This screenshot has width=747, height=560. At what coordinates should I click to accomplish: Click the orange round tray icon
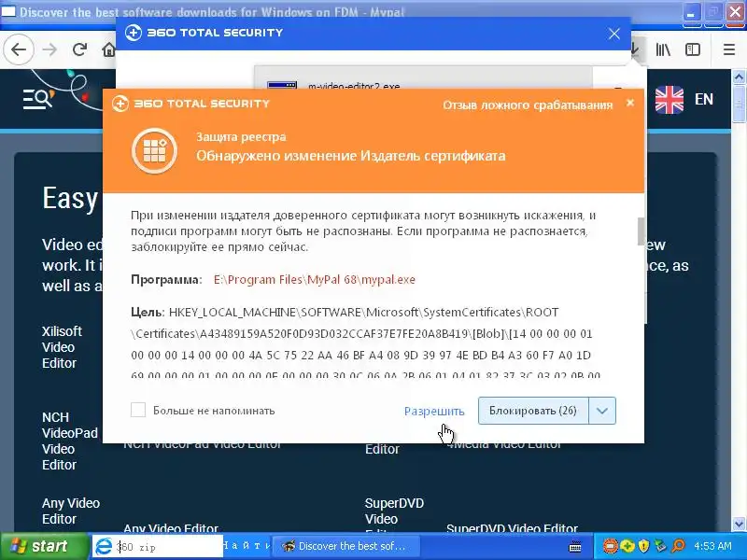tap(611, 546)
